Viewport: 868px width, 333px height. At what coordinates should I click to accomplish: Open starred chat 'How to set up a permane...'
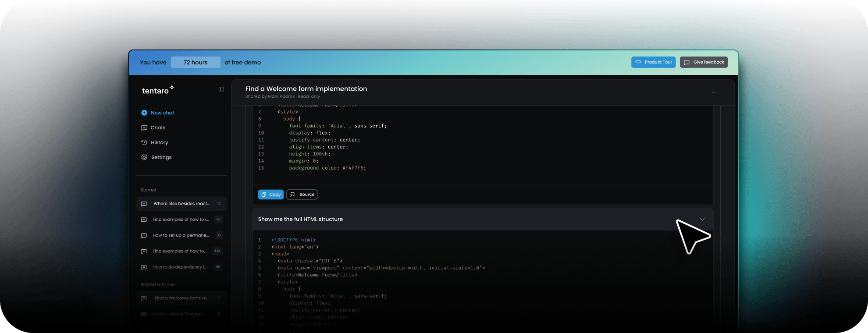pyautogui.click(x=181, y=235)
